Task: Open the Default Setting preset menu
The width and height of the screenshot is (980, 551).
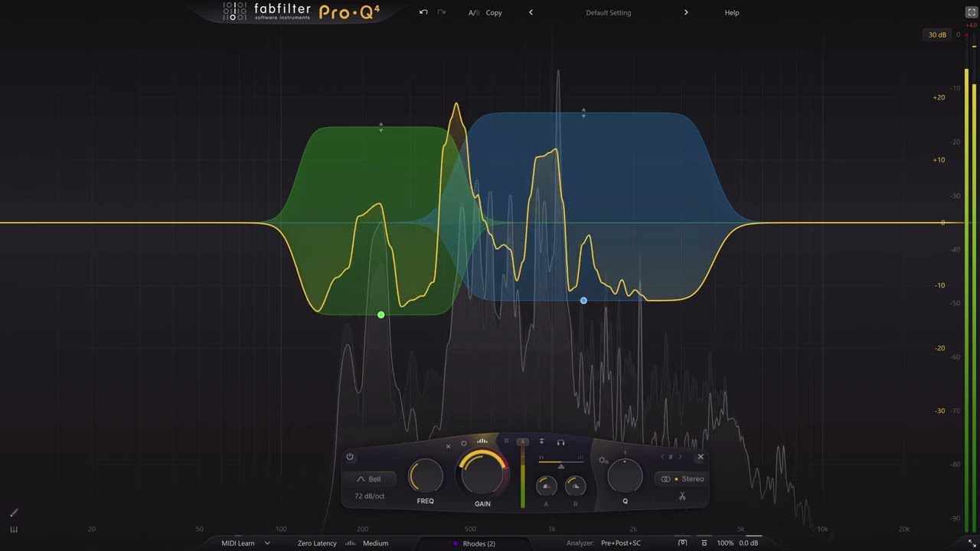Action: click(608, 13)
